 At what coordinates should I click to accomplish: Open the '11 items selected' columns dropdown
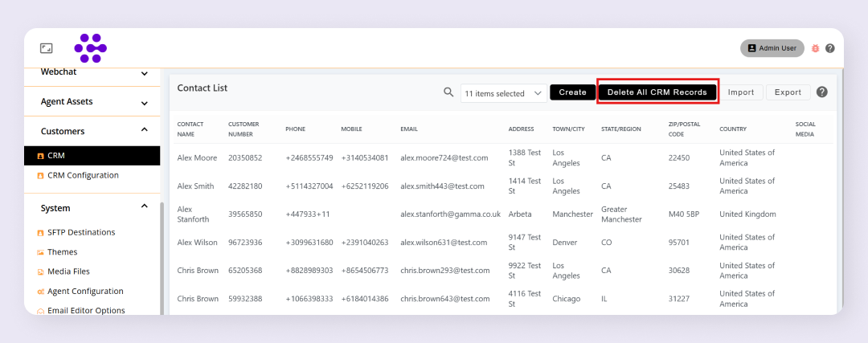[504, 93]
